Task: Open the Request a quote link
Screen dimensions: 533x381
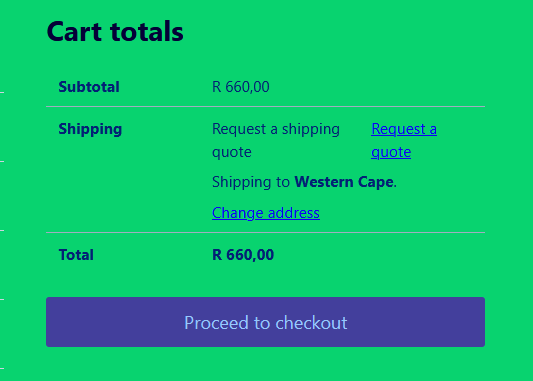Action: (x=404, y=140)
